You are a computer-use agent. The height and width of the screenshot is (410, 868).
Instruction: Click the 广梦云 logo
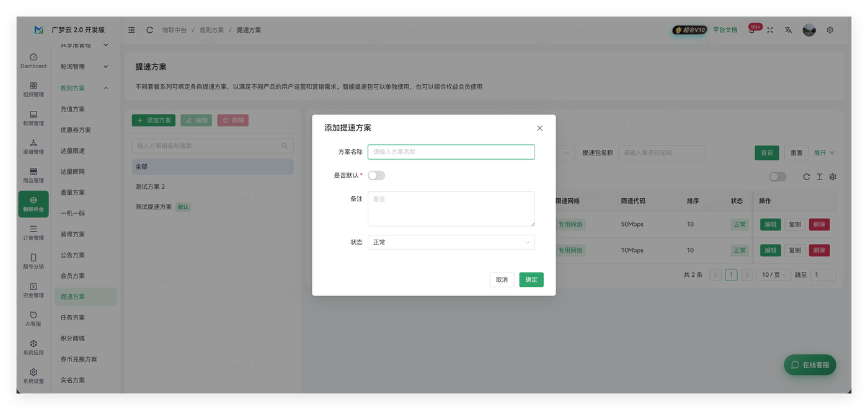pyautogui.click(x=38, y=30)
